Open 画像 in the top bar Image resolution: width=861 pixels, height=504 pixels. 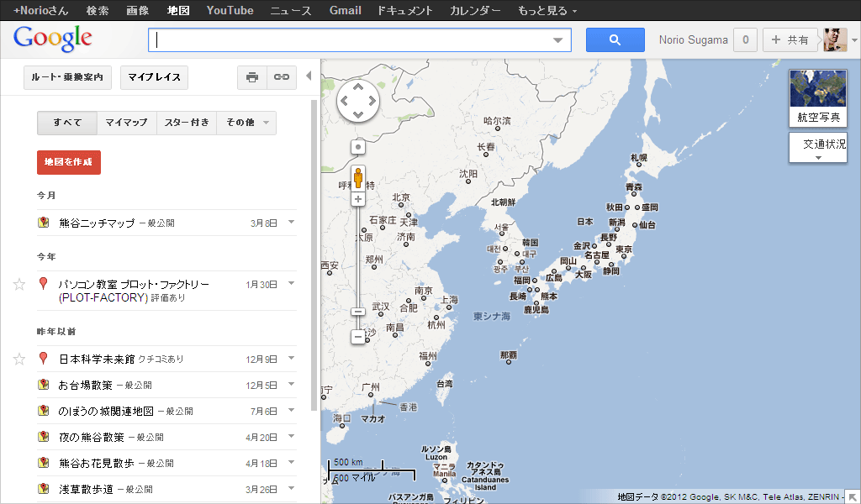[137, 10]
